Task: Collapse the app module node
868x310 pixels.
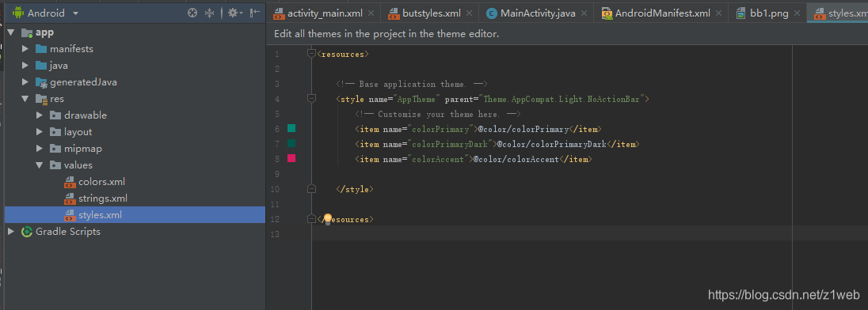Action: point(10,32)
